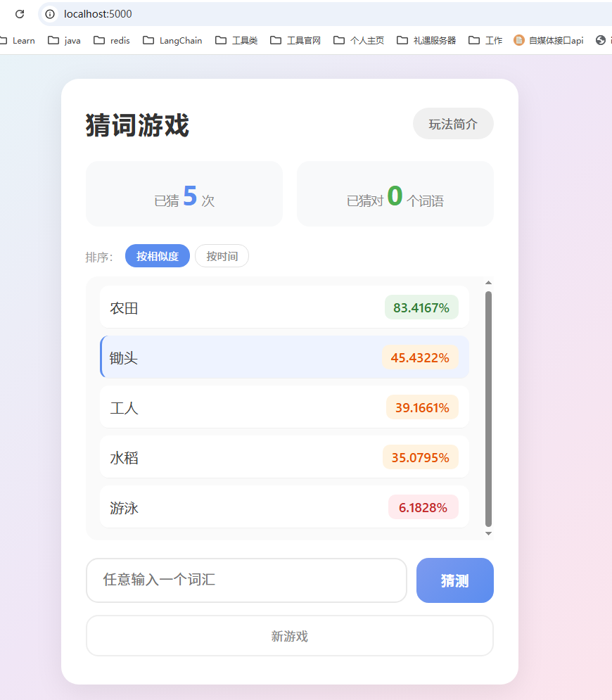Focus the 任意输入一个词汇 input field
The height and width of the screenshot is (700, 612).
coord(246,580)
